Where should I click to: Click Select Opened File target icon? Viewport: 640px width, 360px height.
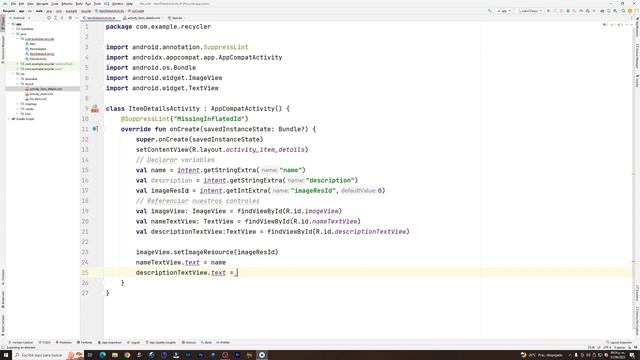pos(49,18)
